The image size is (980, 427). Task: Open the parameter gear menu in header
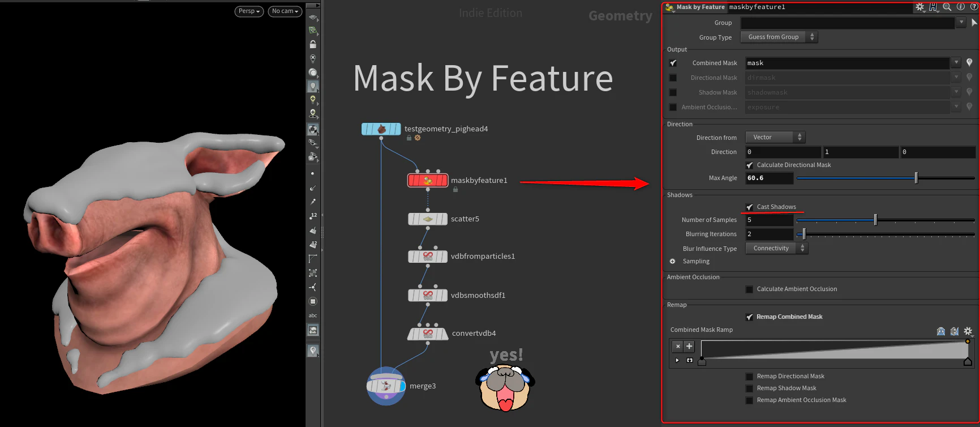(920, 7)
